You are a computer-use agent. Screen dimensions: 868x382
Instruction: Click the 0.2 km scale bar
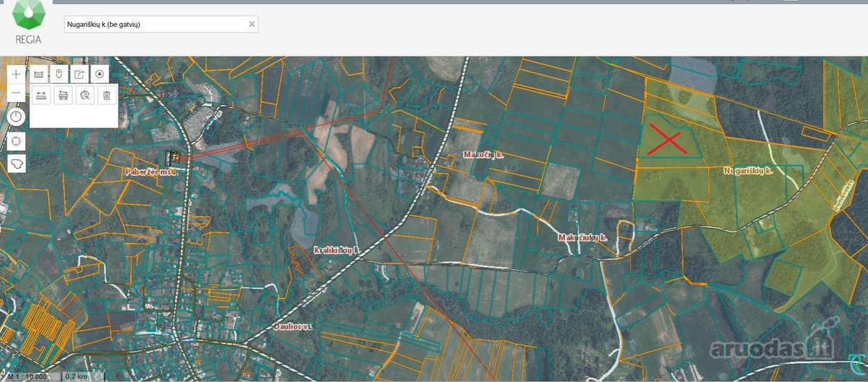tap(82, 376)
